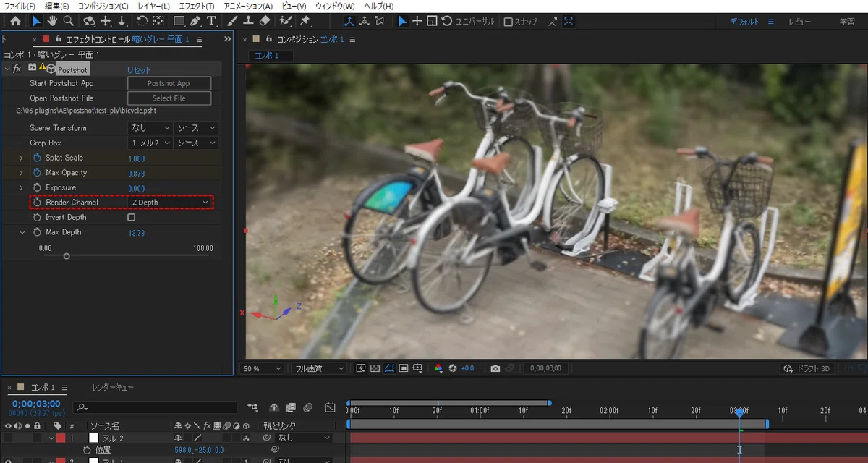Click the red label color of ヌル 2
This screenshot has height=463, width=868.
coord(61,438)
